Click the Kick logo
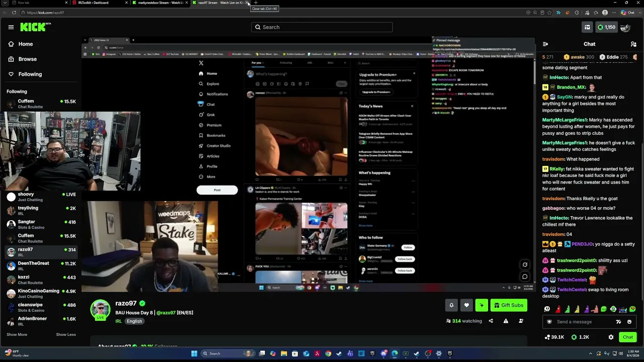 click(36, 27)
